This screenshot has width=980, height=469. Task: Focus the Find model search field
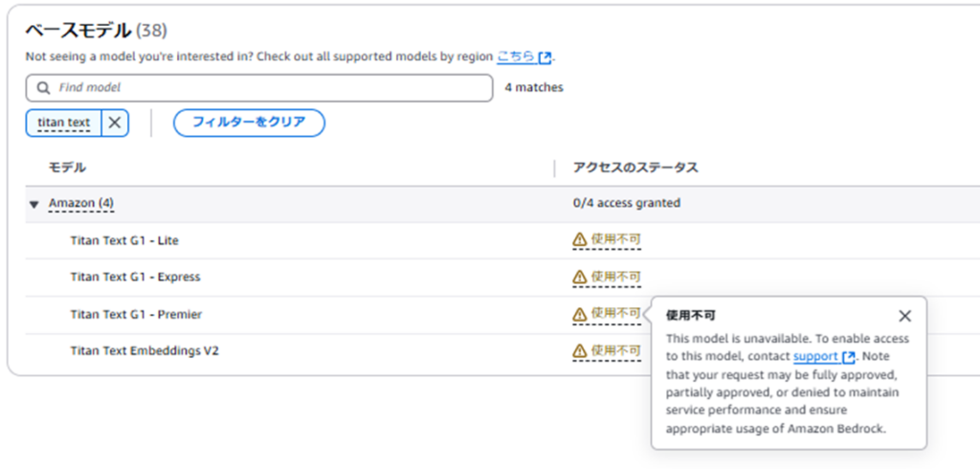[x=258, y=88]
